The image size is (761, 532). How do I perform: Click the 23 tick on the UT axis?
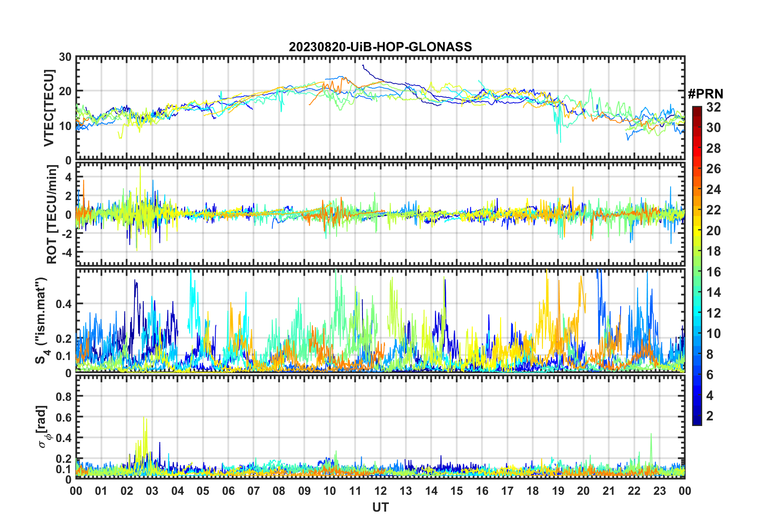tap(659, 491)
